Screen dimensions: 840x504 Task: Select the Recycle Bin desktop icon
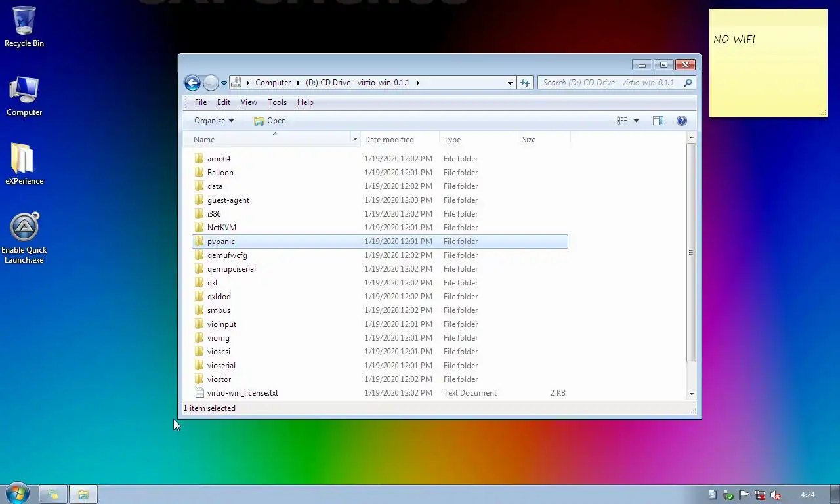click(x=24, y=27)
